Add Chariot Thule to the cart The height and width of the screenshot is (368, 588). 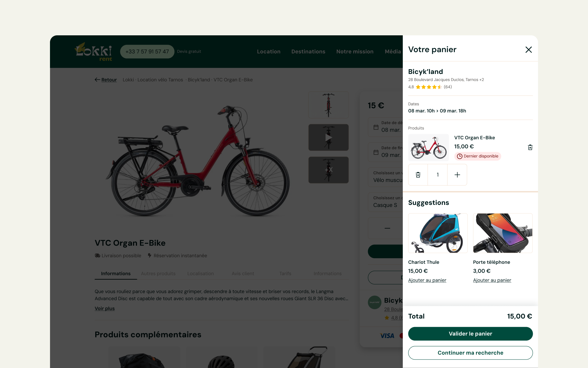tap(427, 280)
